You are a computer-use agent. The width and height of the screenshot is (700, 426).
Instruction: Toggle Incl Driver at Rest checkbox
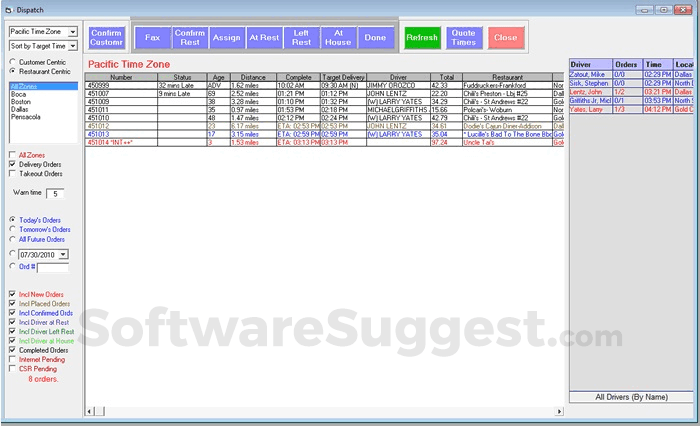12,322
